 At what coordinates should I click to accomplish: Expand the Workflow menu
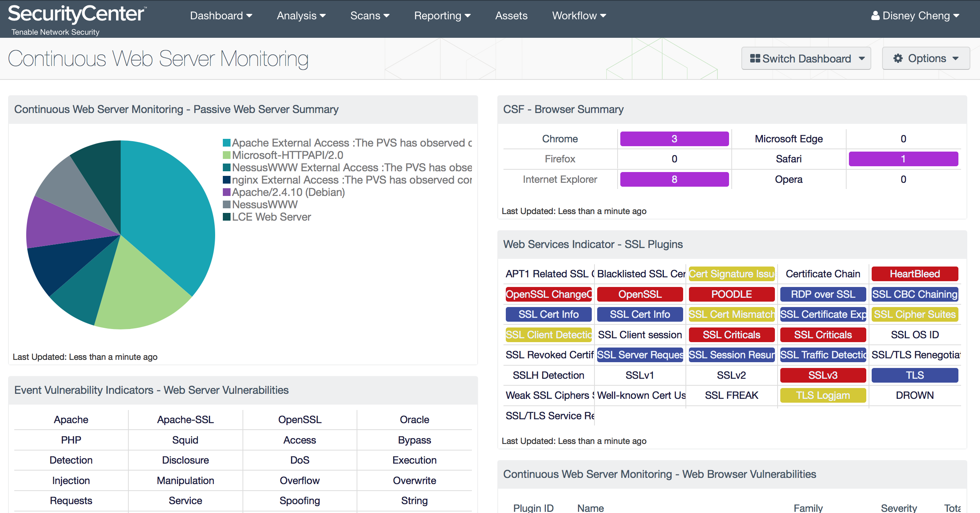click(579, 15)
